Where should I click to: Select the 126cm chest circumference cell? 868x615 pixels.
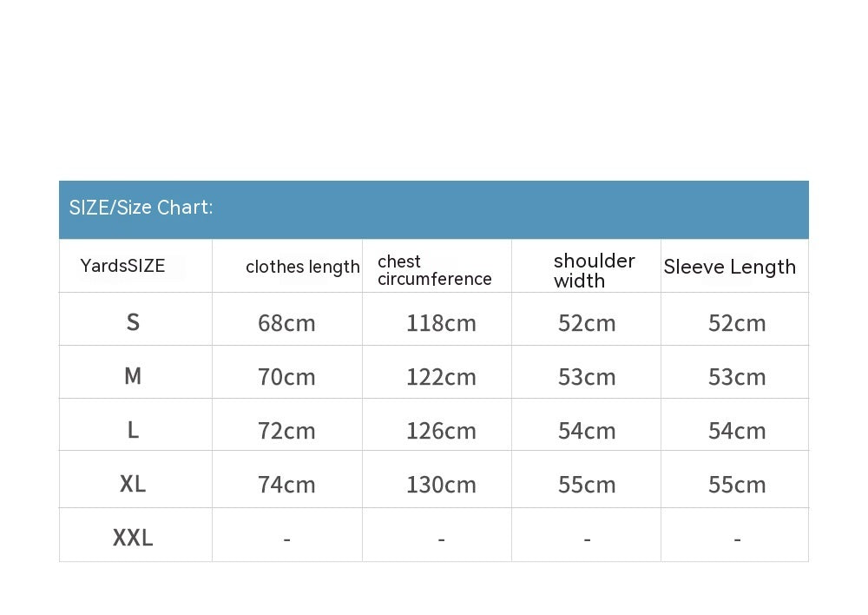click(x=441, y=431)
